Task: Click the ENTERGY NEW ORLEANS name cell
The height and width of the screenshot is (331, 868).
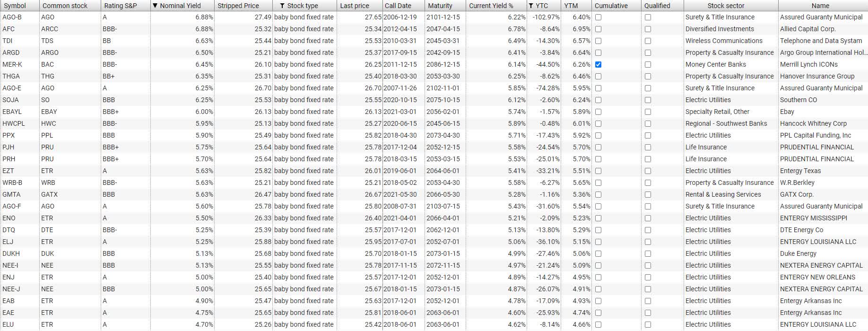Action: 823,277
